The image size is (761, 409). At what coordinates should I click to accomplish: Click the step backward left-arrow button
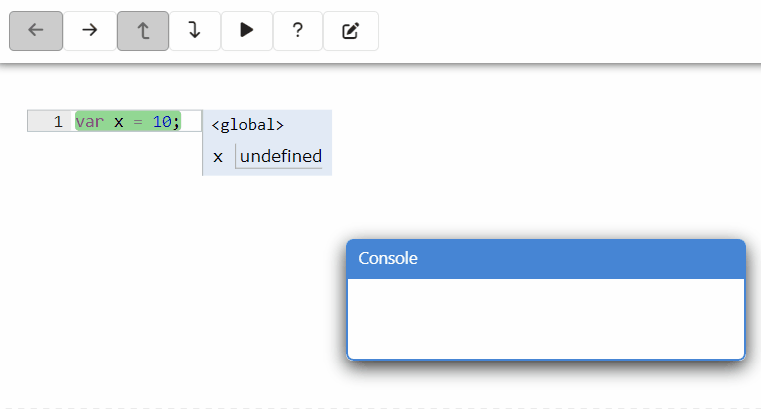pos(36,31)
